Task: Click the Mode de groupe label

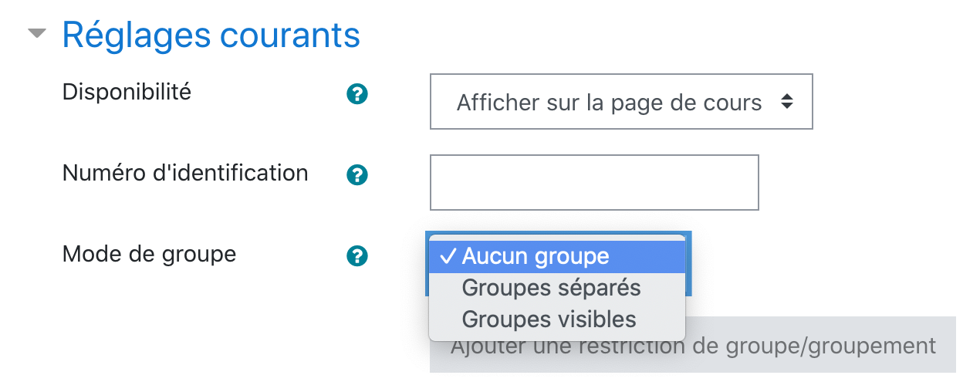Action: [149, 254]
